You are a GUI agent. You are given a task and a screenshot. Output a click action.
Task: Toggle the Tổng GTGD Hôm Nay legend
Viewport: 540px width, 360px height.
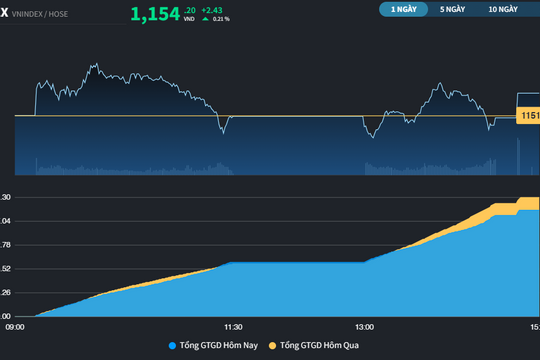click(213, 345)
